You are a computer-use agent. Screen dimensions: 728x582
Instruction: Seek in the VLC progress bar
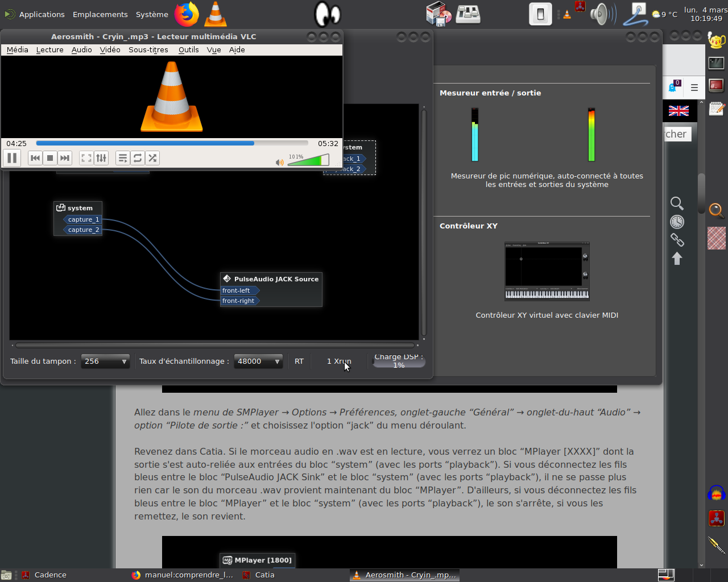tap(172, 143)
